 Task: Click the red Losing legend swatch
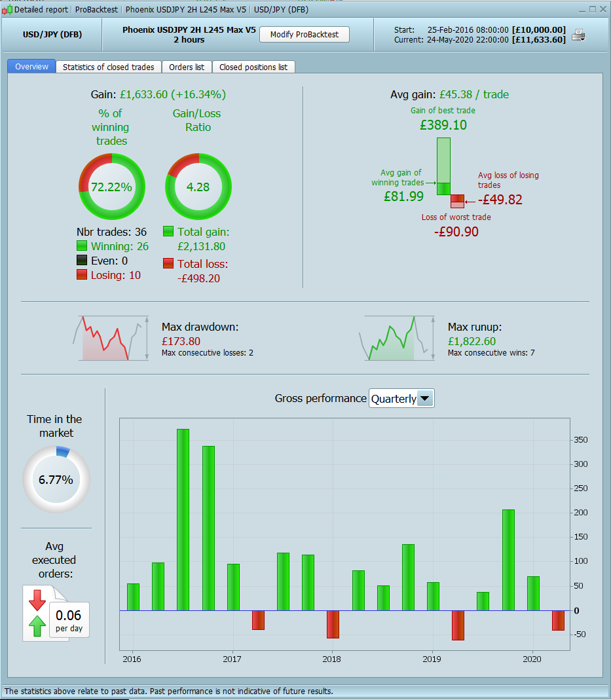(x=82, y=274)
